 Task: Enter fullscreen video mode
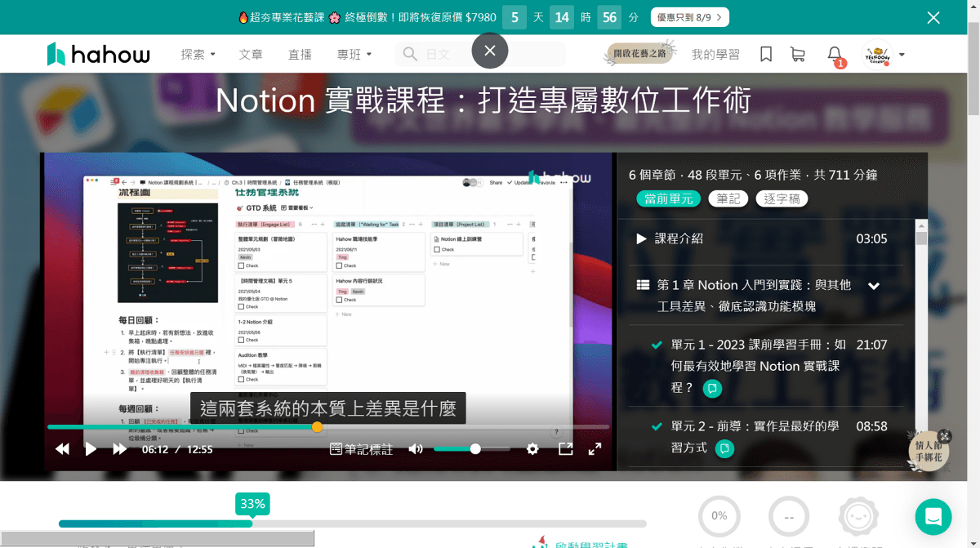595,448
